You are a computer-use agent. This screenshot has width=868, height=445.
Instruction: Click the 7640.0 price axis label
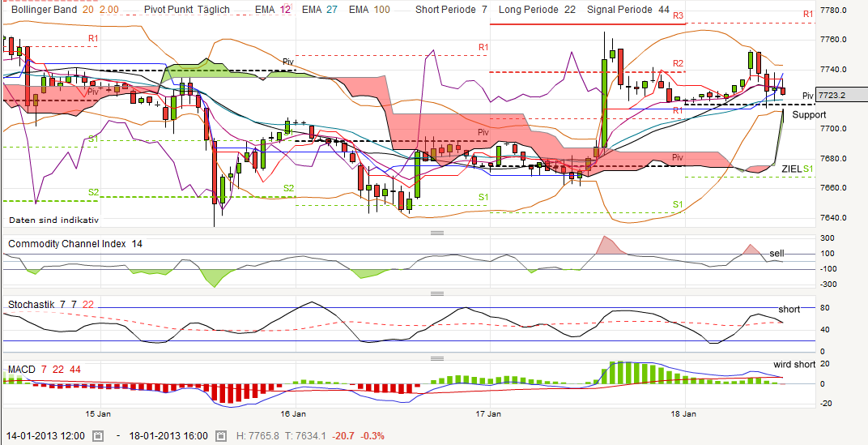(833, 217)
